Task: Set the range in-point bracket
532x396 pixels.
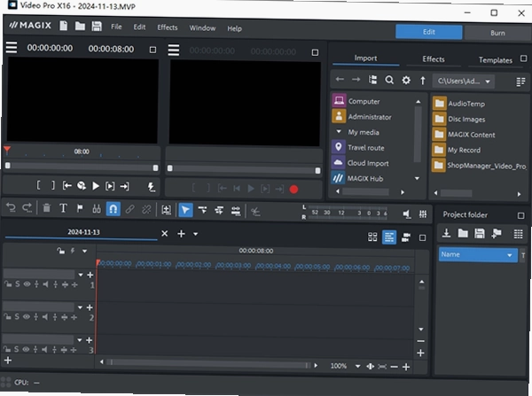Action: coord(38,185)
